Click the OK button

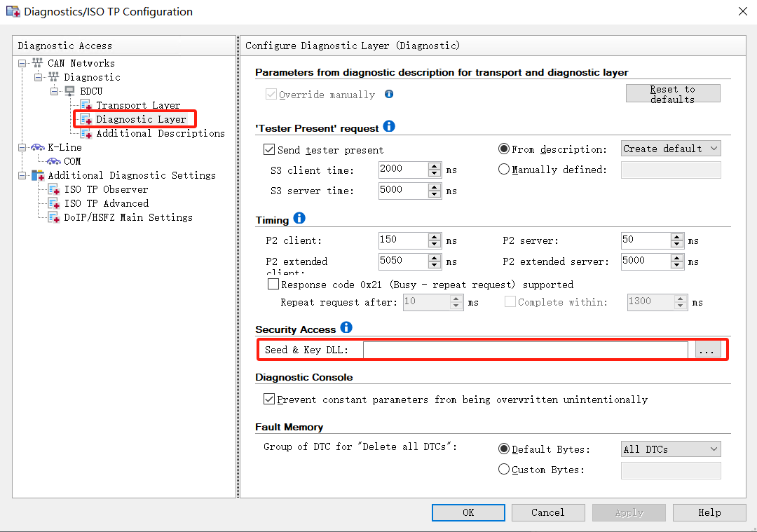click(x=468, y=512)
